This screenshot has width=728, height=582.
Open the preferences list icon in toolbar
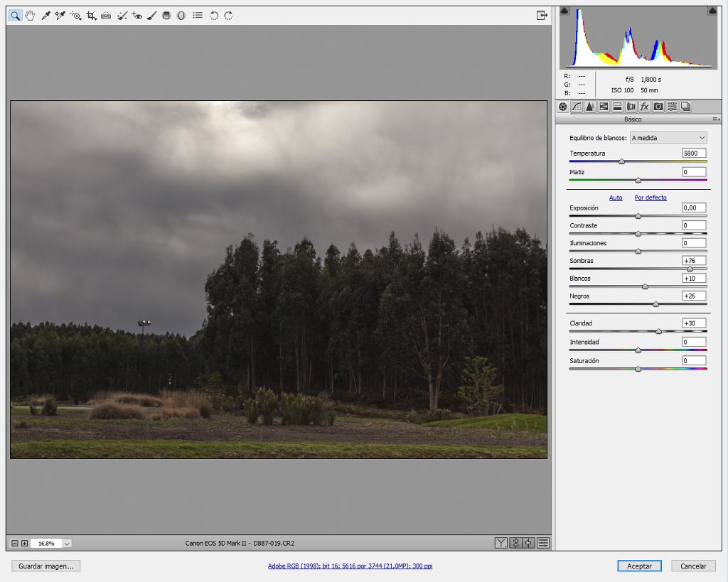pyautogui.click(x=198, y=16)
